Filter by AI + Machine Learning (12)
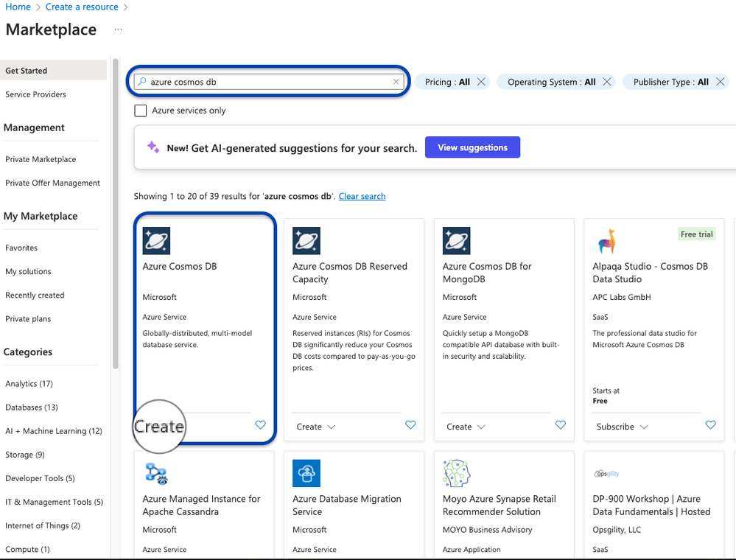Image resolution: width=736 pixels, height=560 pixels. [54, 431]
